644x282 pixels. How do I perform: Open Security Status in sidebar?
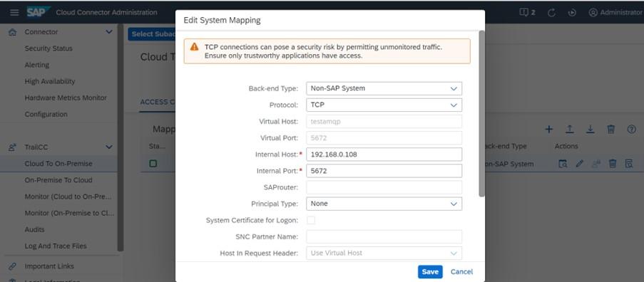coord(48,48)
